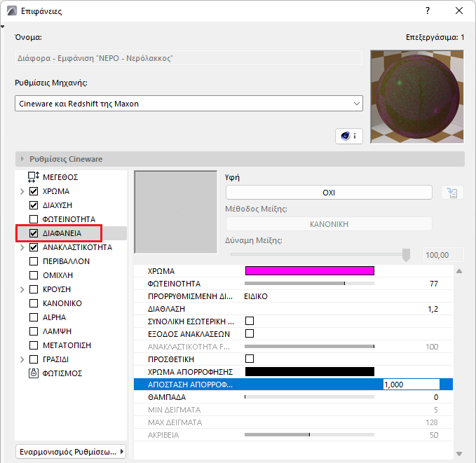Screen dimensions: 476x463
Task: Expand the ΑΝΑΚΛΑΣΤΙΚΟΤΗΤΑ tree arrow
Action: (22, 247)
